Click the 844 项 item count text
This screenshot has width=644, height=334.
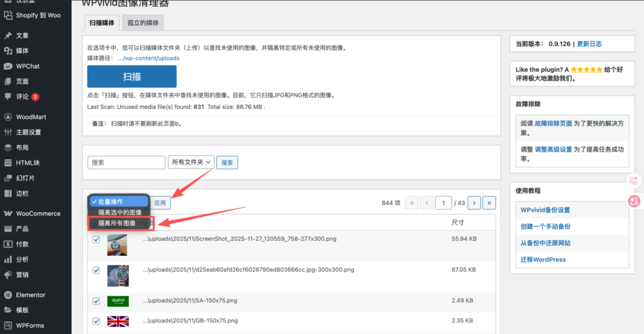click(391, 203)
